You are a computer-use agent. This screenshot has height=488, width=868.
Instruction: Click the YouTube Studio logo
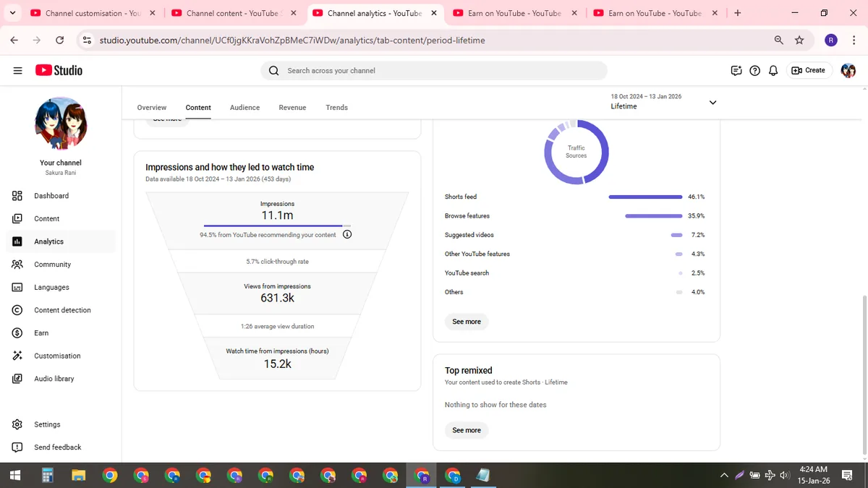click(x=59, y=70)
